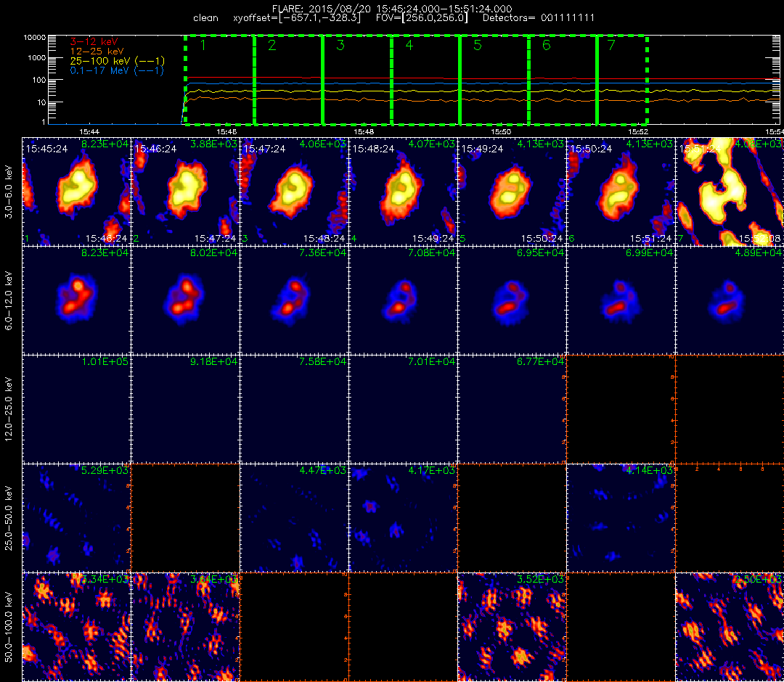Click the FLARE 2015/08/20 title text
Image resolution: width=784 pixels, height=682 pixels.
click(392, 9)
